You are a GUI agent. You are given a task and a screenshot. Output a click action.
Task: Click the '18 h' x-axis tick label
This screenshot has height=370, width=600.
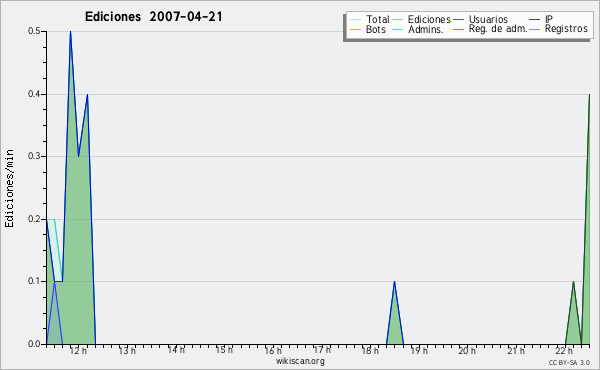pos(370,351)
